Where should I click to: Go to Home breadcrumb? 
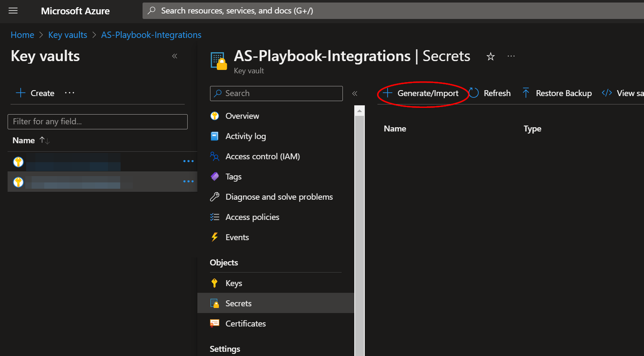22,35
